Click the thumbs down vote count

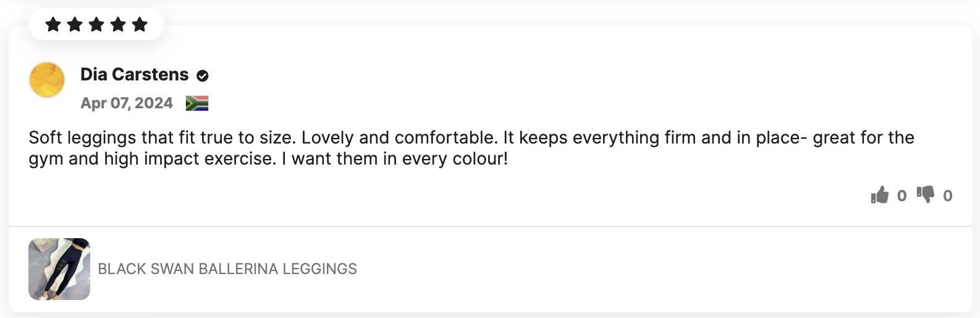(x=947, y=196)
